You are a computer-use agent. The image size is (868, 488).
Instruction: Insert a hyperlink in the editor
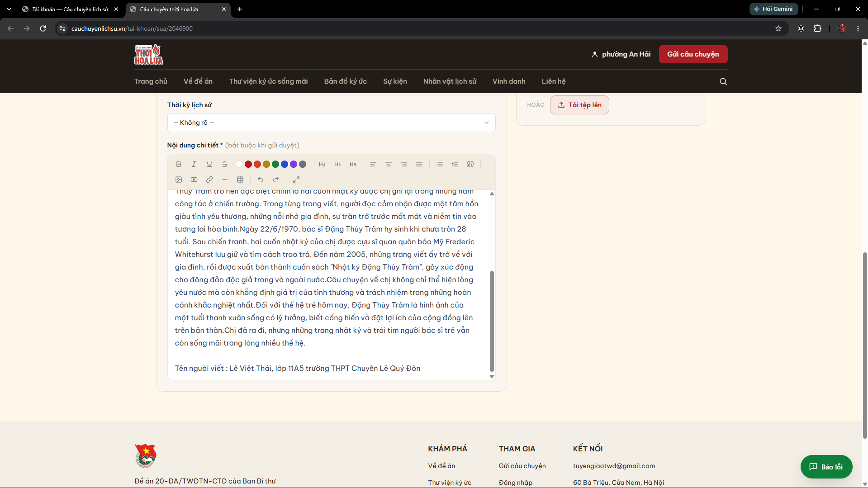click(x=209, y=180)
